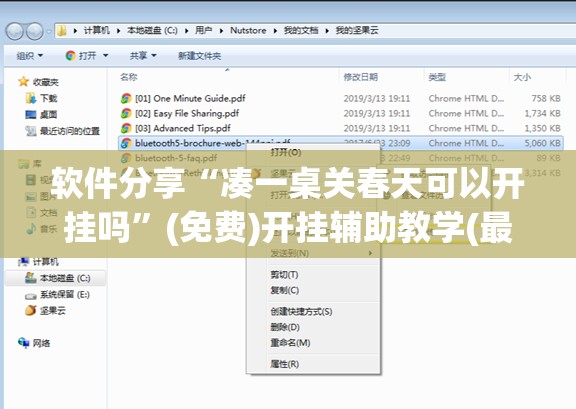The width and height of the screenshot is (576, 409).
Task: Expand the arrow next to 打开 button
Action: [105, 56]
